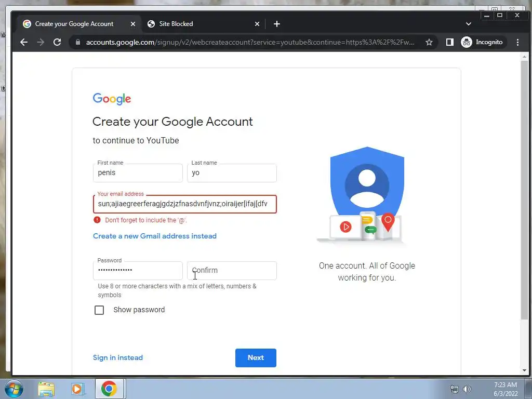Click the email address field
This screenshot has height=399, width=532.
[185, 204]
